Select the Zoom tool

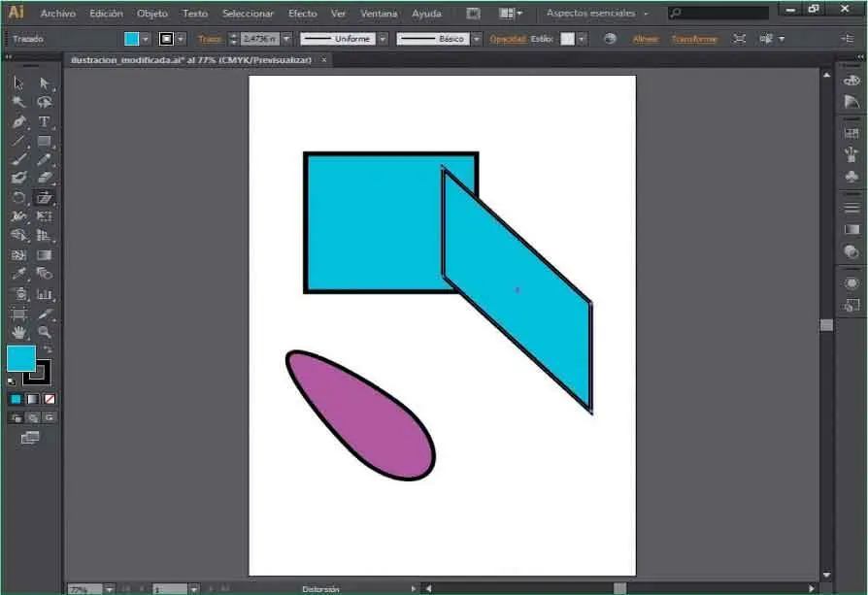click(x=45, y=333)
